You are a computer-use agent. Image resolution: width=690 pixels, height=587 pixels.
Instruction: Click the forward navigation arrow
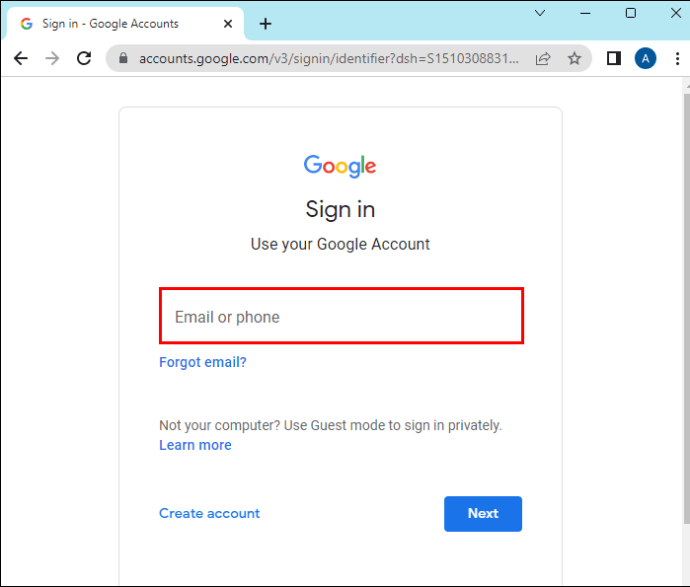[52, 59]
